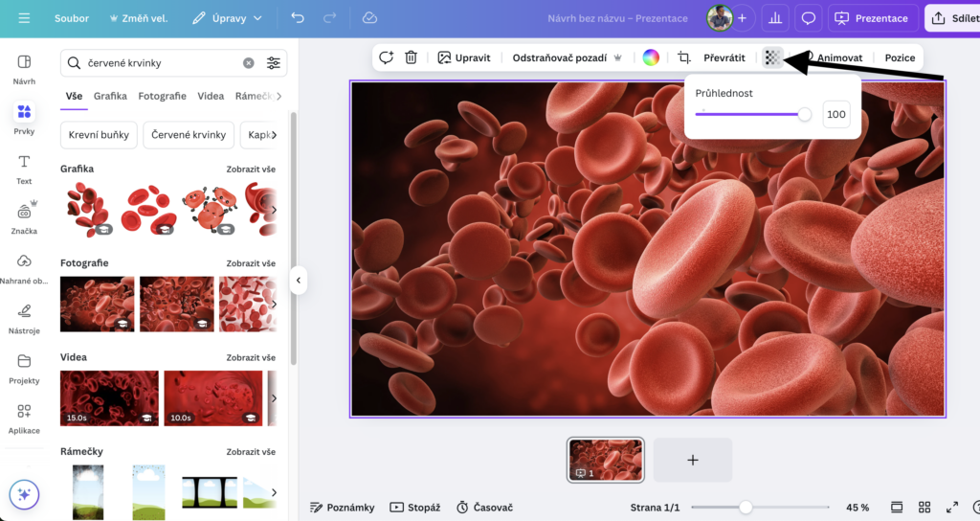Click the Pozice position button
Image resolution: width=980 pixels, height=521 pixels.
pyautogui.click(x=900, y=57)
